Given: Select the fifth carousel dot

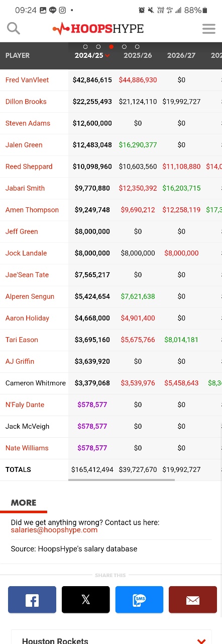Looking at the screenshot, I should click(137, 47).
